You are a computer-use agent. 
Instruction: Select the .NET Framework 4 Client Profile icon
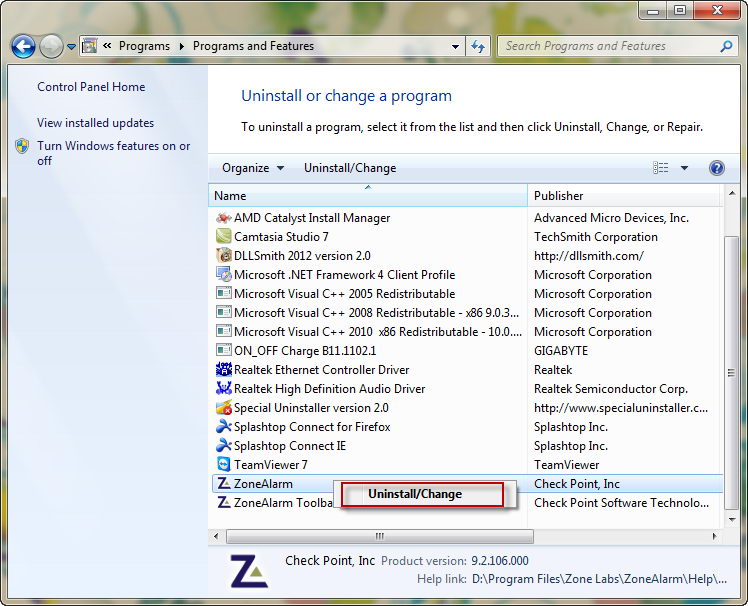pos(224,275)
